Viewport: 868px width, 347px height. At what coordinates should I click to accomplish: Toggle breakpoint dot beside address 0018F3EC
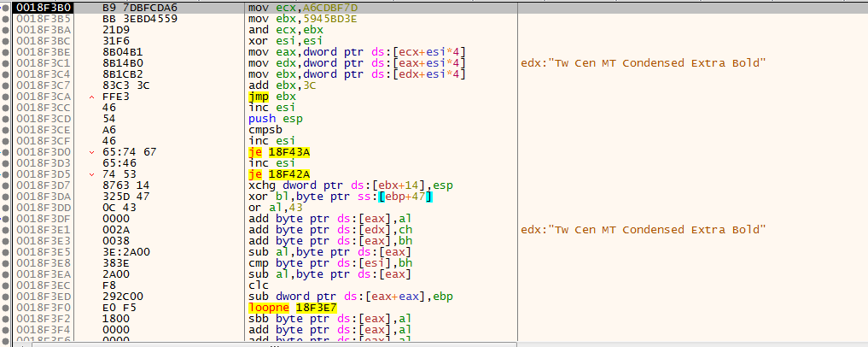tap(5, 285)
